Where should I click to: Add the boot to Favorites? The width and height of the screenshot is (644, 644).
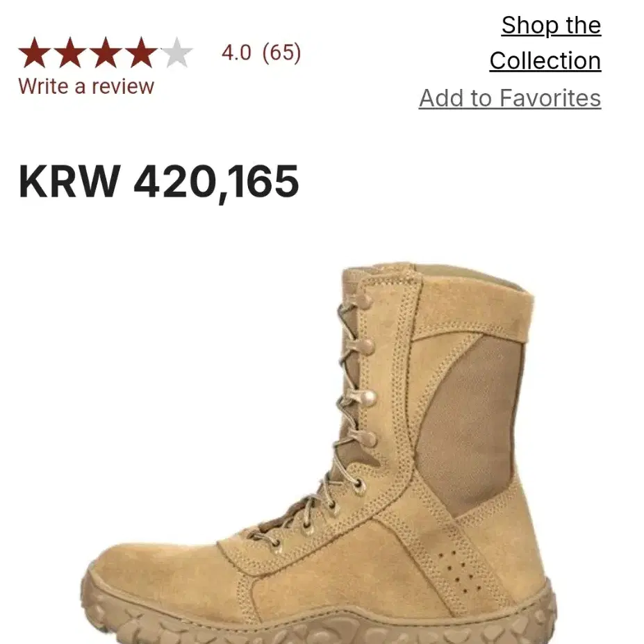pos(510,98)
